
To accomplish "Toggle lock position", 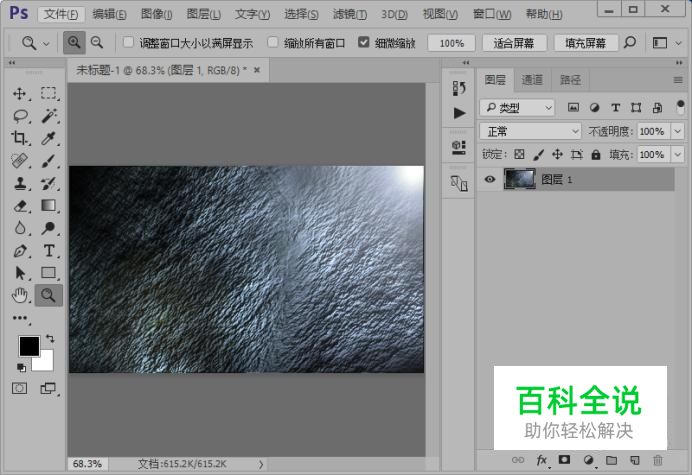I will pos(557,155).
